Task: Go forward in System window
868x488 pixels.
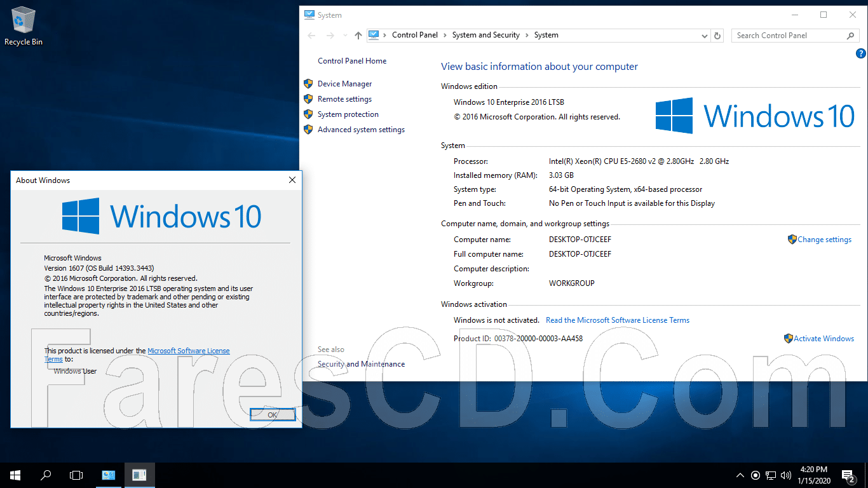Action: tap(329, 36)
